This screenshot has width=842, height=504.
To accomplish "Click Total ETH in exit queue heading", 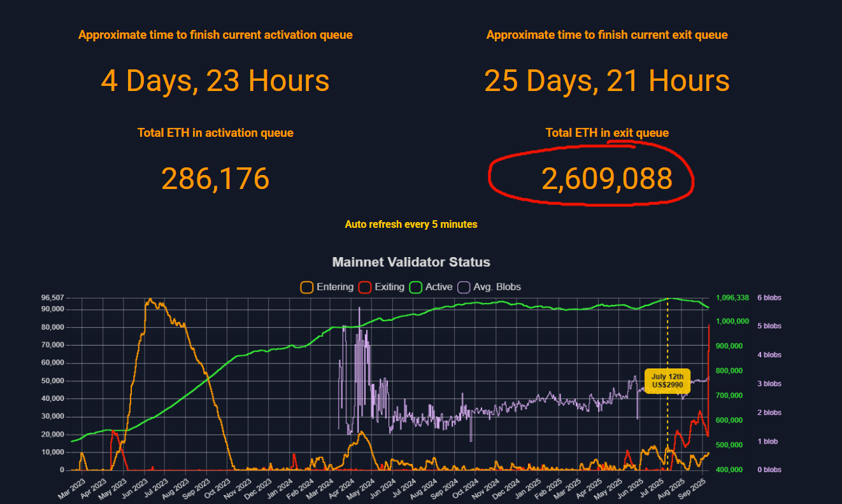I will [x=607, y=133].
